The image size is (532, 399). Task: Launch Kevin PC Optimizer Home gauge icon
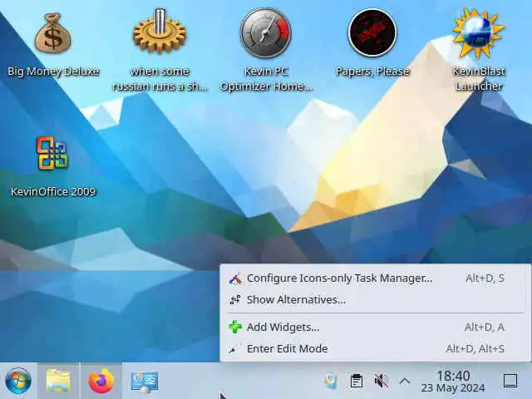(266, 33)
